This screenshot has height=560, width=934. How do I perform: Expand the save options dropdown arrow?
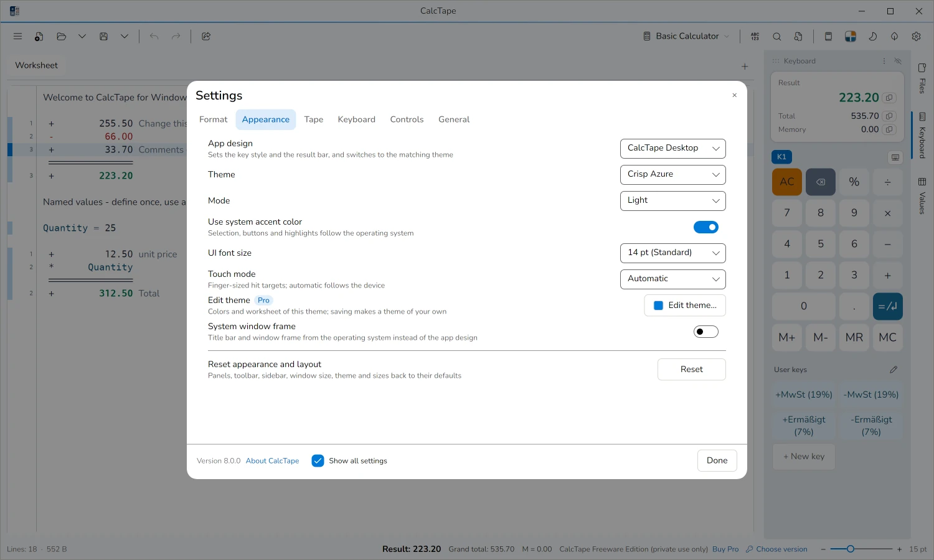tap(125, 36)
